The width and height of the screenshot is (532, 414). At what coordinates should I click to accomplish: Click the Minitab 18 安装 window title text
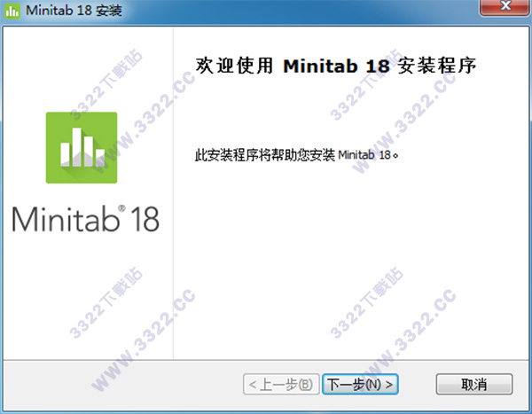[x=74, y=11]
